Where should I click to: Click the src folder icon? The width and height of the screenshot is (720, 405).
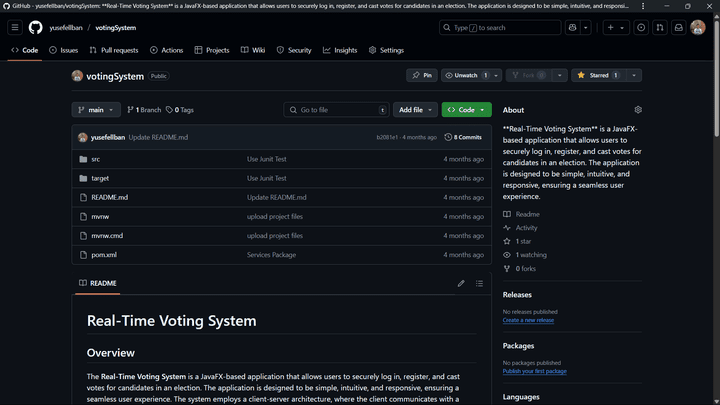click(83, 159)
